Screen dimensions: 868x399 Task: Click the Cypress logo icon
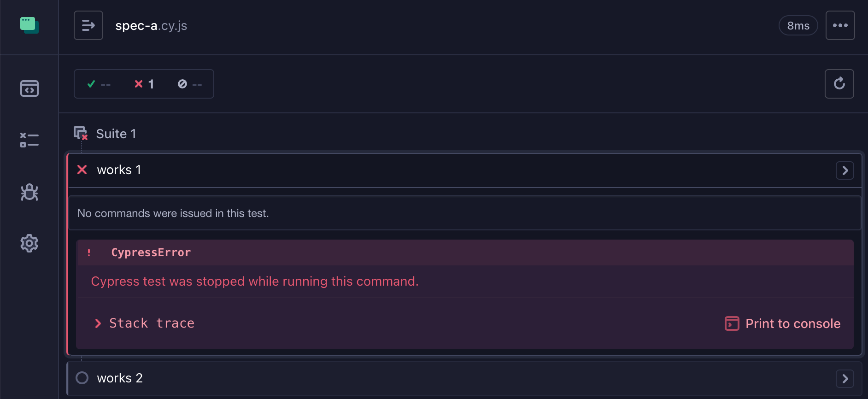[x=29, y=25]
